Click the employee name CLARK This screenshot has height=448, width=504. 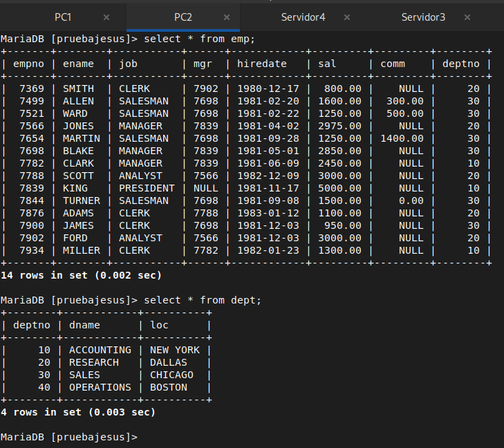[x=78, y=164]
